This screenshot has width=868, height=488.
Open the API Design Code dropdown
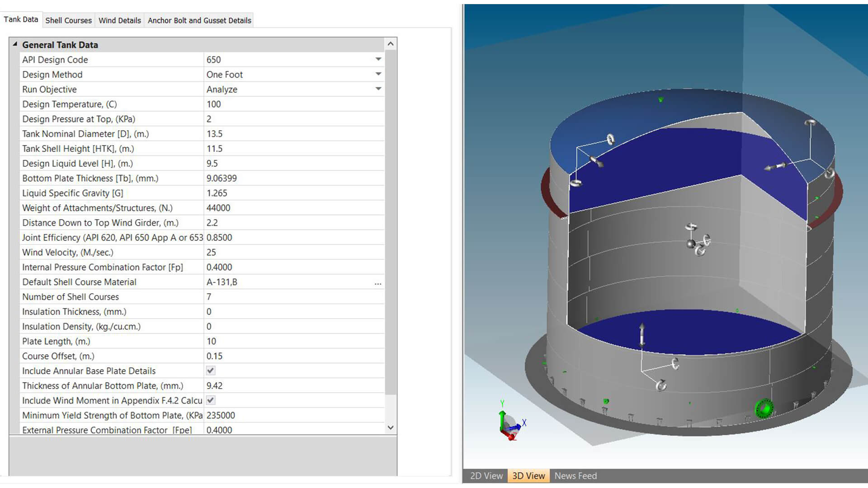pyautogui.click(x=378, y=59)
